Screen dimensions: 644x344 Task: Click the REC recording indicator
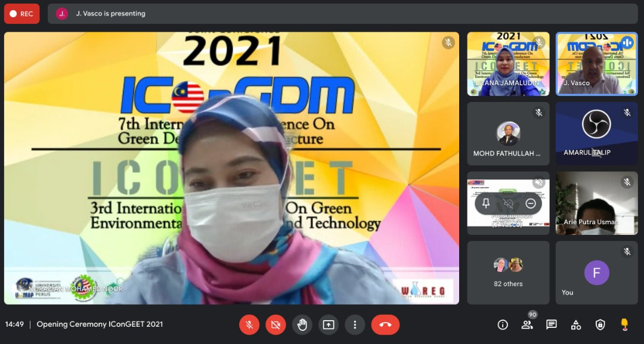pyautogui.click(x=21, y=14)
